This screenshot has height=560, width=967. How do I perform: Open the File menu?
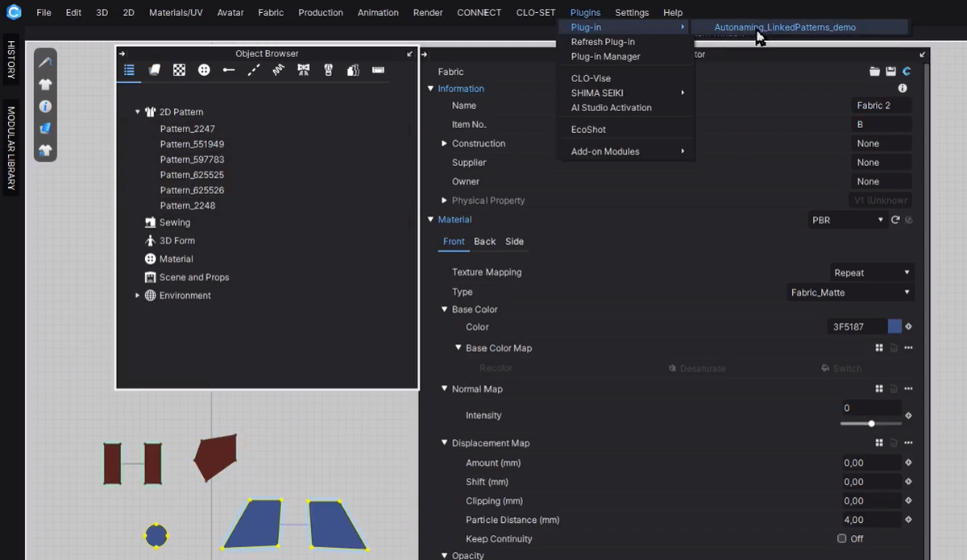[x=44, y=12]
